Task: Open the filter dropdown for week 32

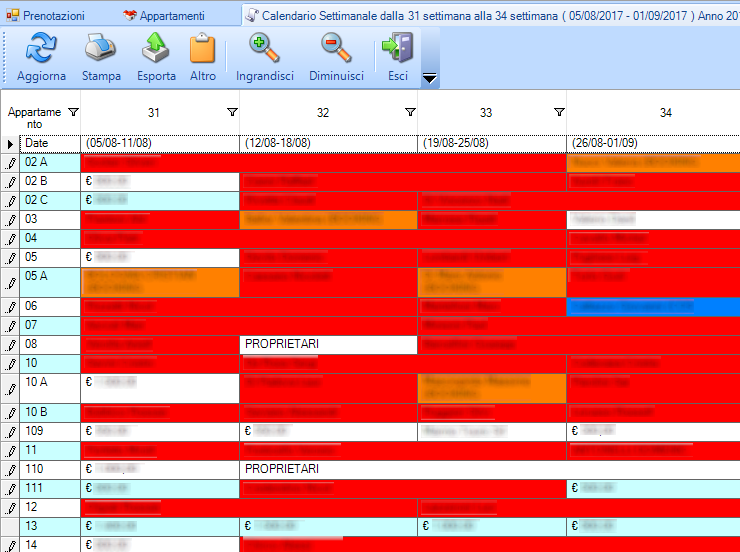Action: 410,112
